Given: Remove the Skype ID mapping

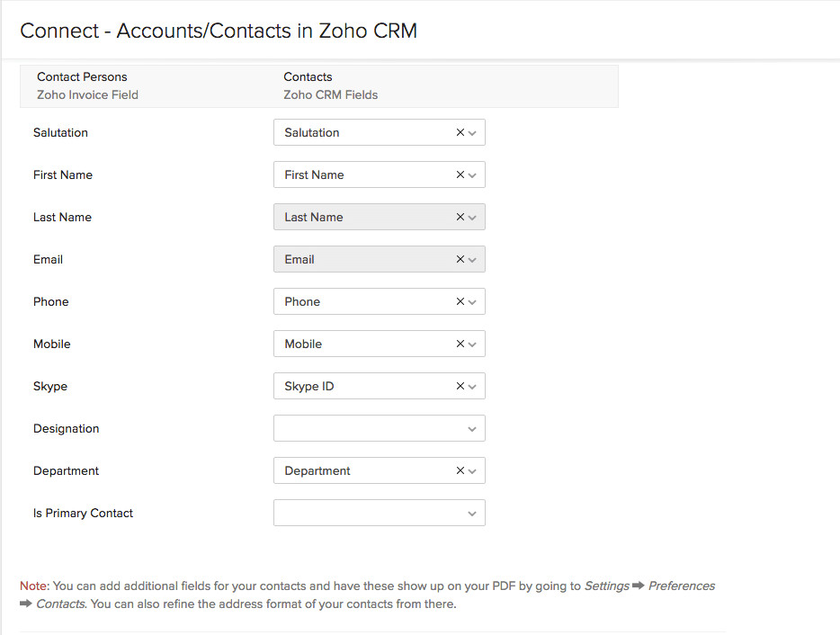Looking at the screenshot, I should [x=460, y=386].
